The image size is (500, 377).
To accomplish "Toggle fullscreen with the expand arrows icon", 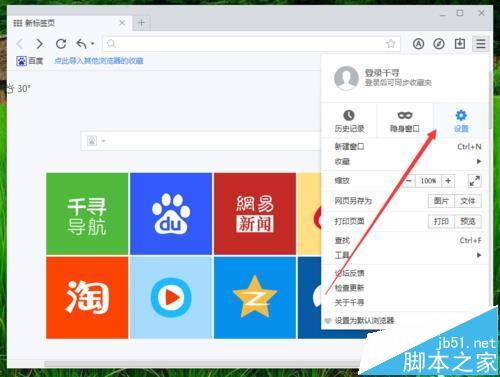I will tap(474, 181).
